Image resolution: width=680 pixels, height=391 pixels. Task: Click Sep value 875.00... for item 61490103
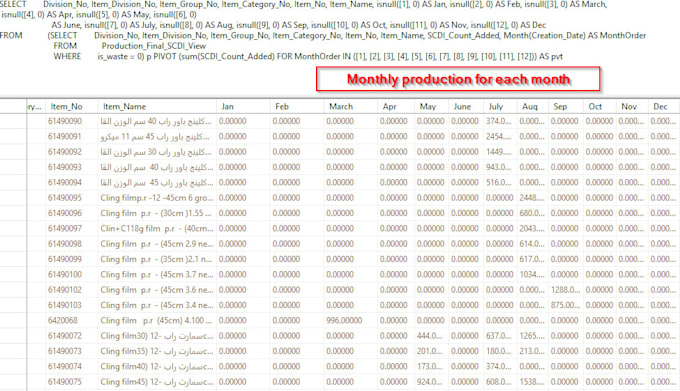coord(566,305)
